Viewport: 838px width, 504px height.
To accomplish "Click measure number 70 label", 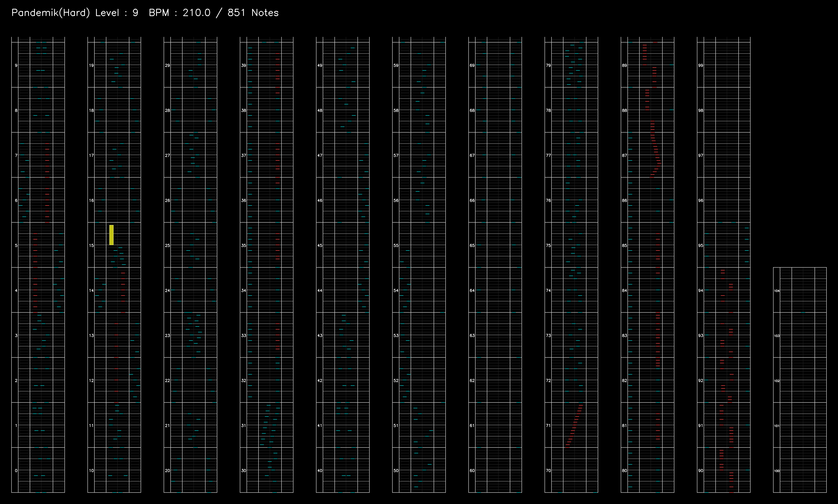I will click(548, 471).
